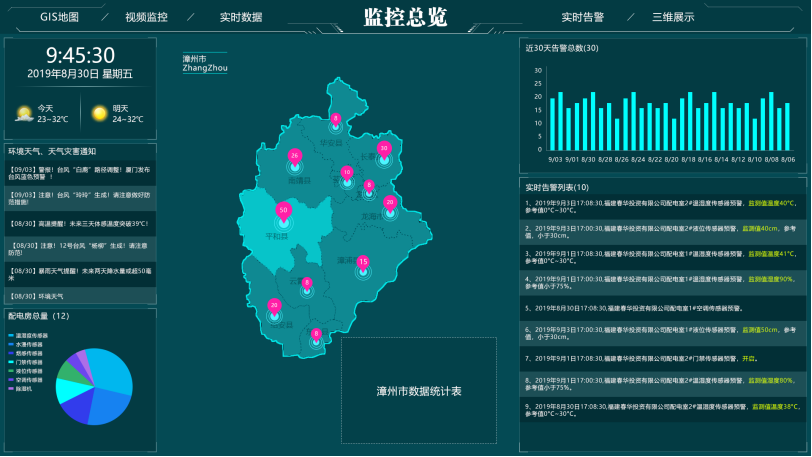Select the map marker in 云霄 region
Screen dimensions: 812x457
pyautogui.click(x=307, y=284)
